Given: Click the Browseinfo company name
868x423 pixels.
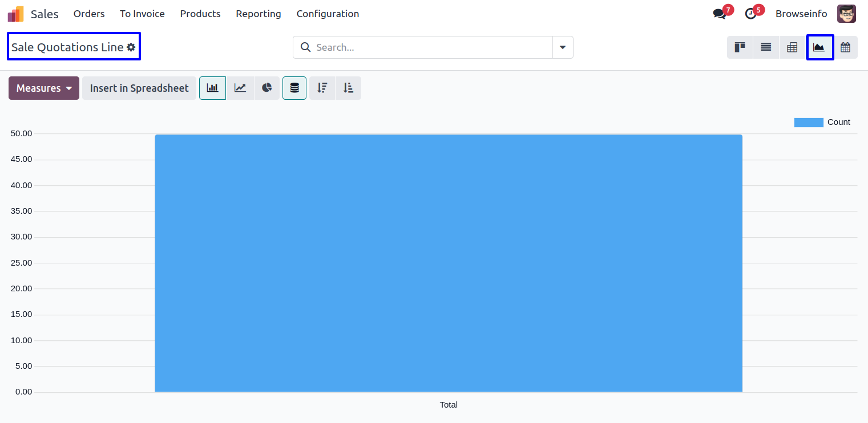Looking at the screenshot, I should pos(801,14).
